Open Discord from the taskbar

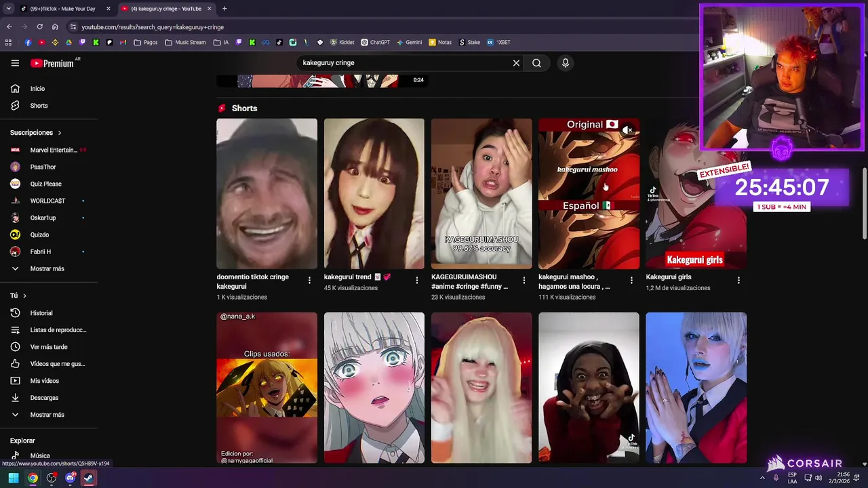(70, 479)
